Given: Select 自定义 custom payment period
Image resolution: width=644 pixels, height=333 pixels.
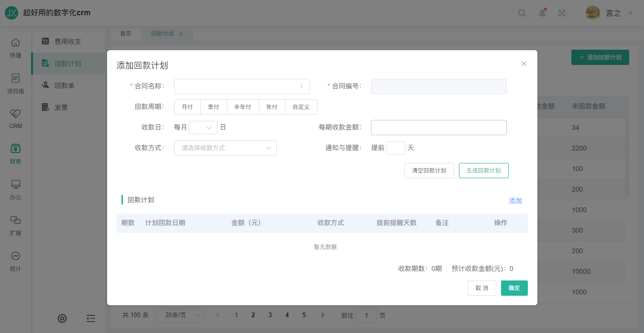Looking at the screenshot, I should click(301, 107).
